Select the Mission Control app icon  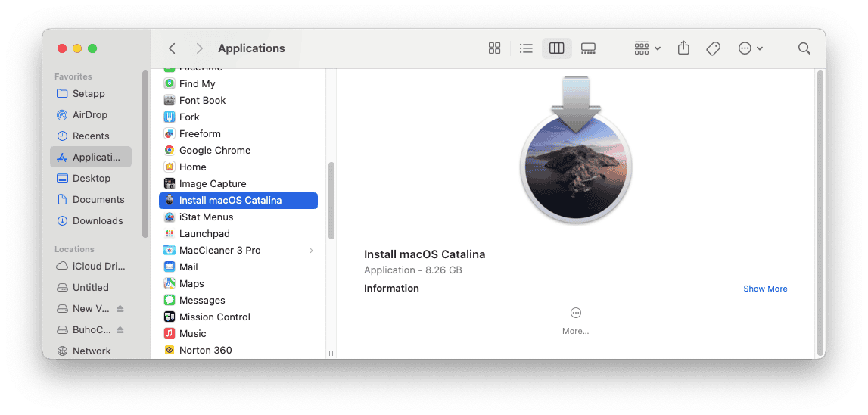pos(170,317)
